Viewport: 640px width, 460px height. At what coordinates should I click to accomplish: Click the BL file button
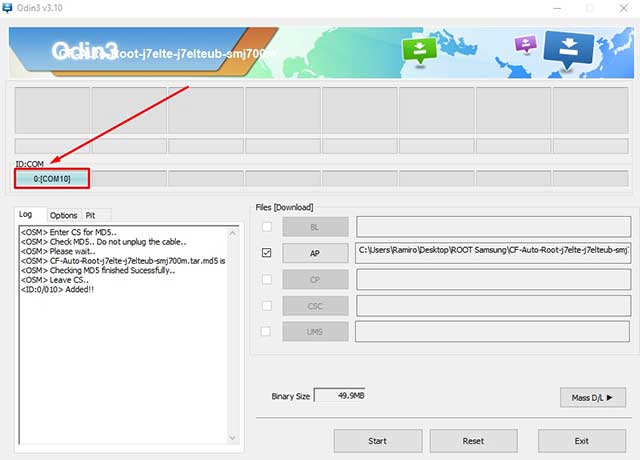(316, 227)
